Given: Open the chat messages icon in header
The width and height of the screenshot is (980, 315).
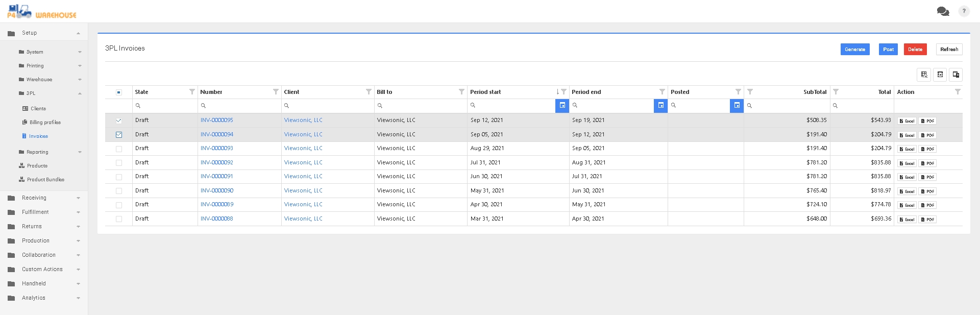Looking at the screenshot, I should (943, 11).
